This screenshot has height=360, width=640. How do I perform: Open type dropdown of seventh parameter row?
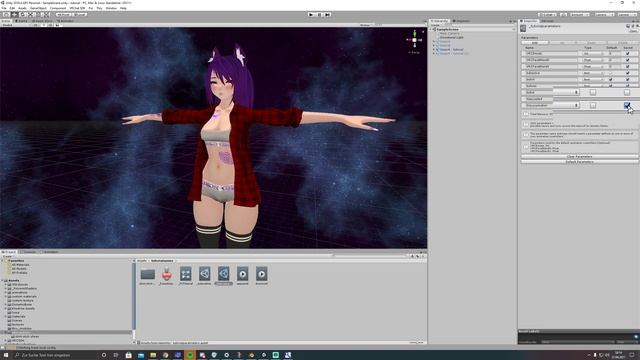[x=567, y=92]
